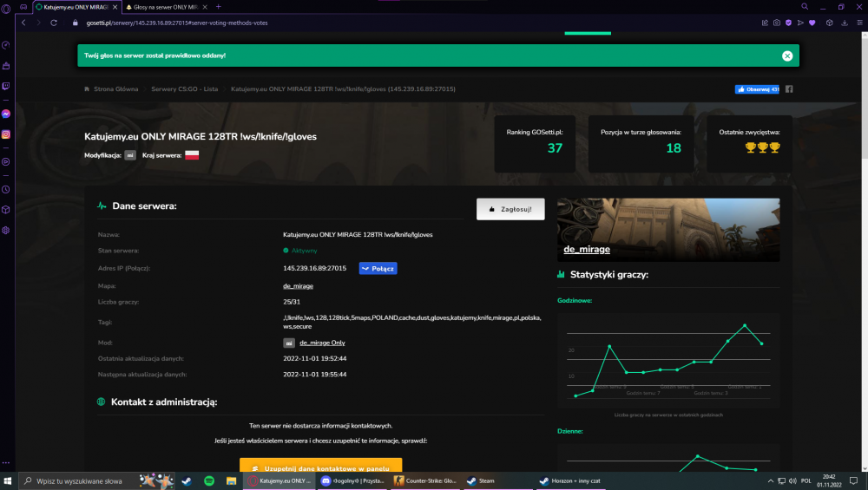Open Twitch in the sidebar

[x=6, y=86]
